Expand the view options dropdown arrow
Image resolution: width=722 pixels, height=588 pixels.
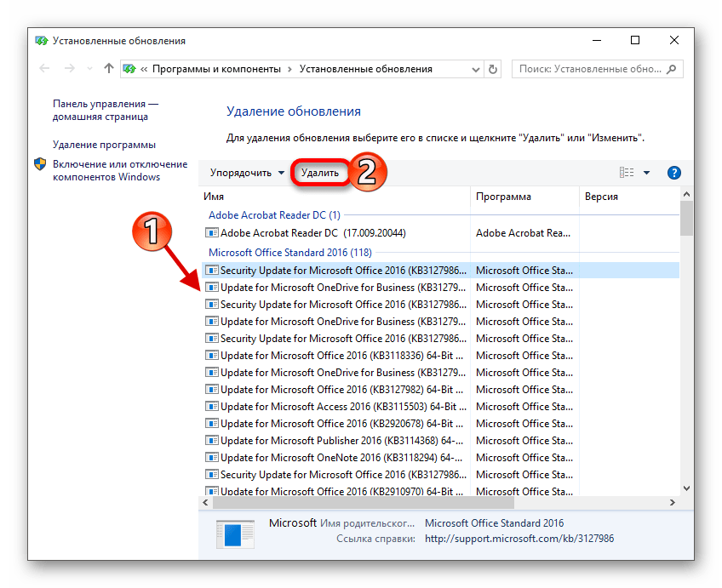click(x=646, y=173)
